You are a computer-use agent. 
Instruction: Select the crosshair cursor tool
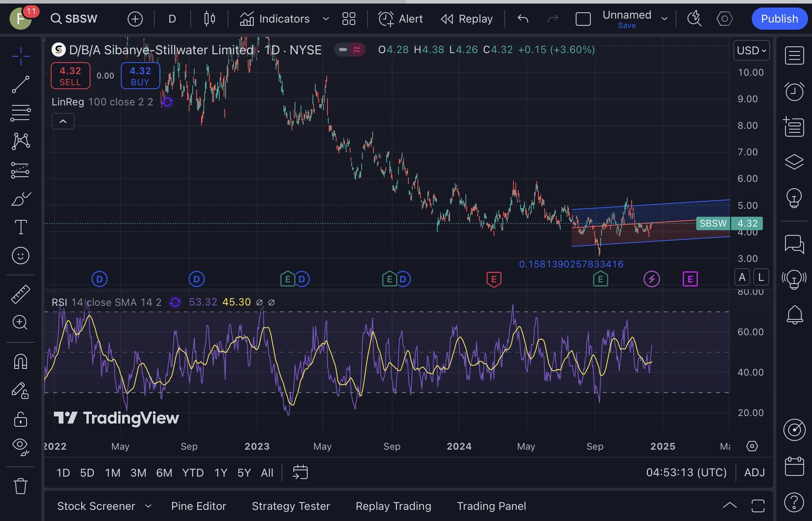[x=21, y=56]
